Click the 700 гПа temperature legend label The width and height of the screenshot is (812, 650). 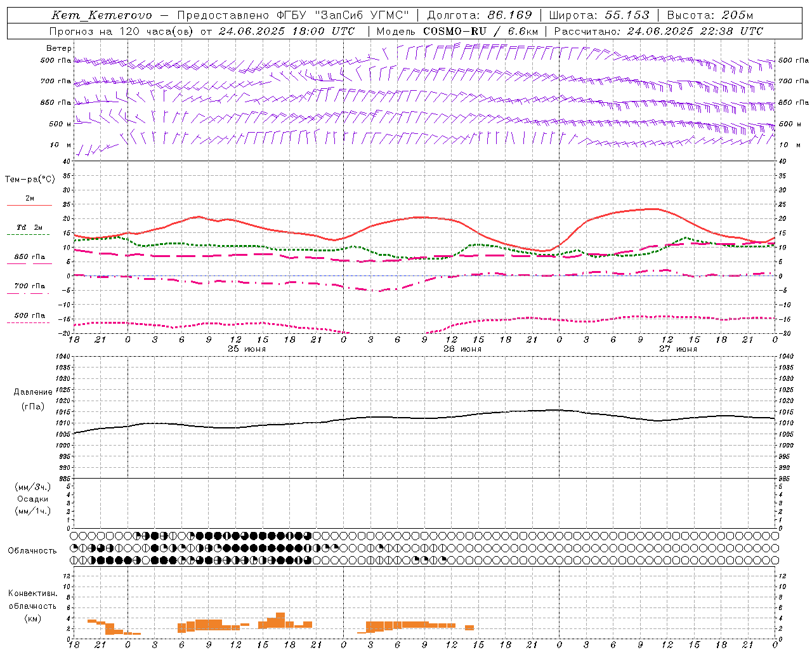point(29,286)
